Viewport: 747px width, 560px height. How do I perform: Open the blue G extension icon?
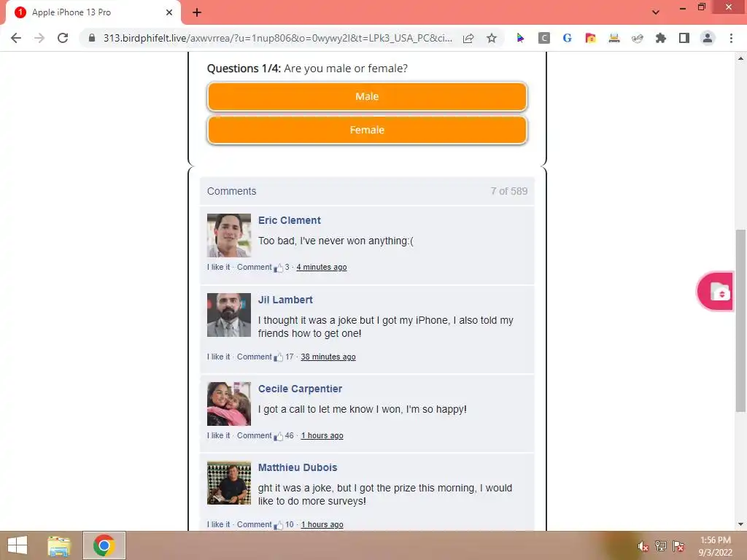coord(567,38)
